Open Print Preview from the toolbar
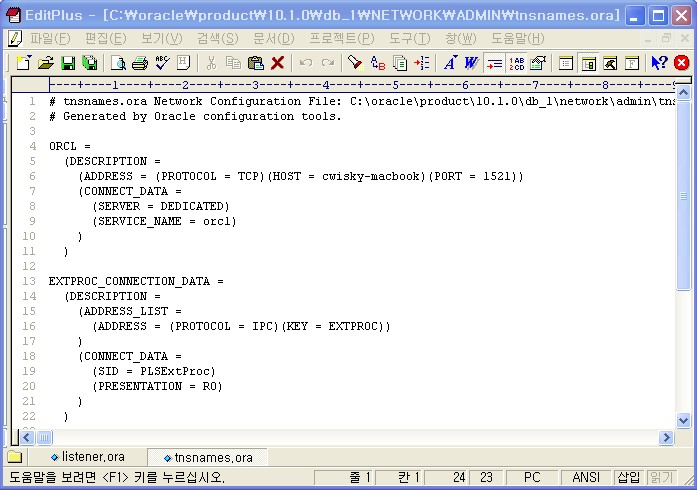 coord(118,63)
